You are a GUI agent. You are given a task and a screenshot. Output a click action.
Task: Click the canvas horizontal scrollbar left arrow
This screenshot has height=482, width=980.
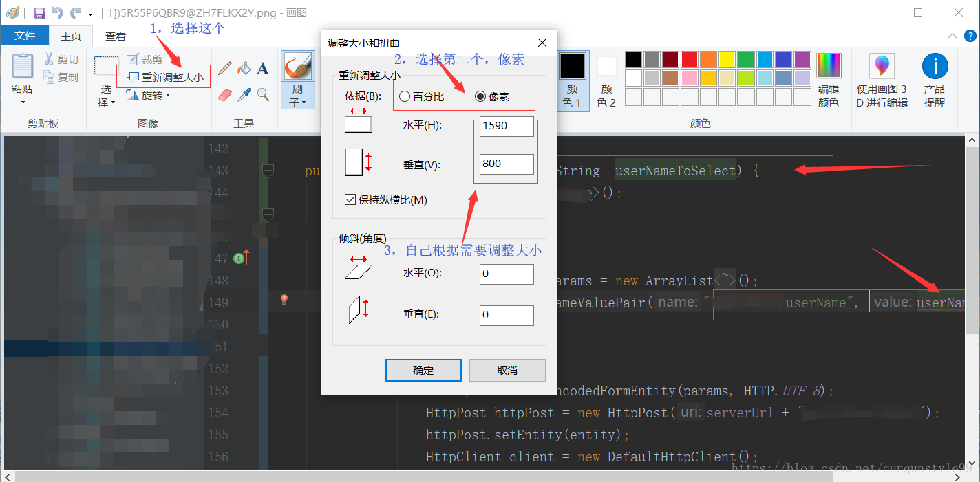click(8, 476)
